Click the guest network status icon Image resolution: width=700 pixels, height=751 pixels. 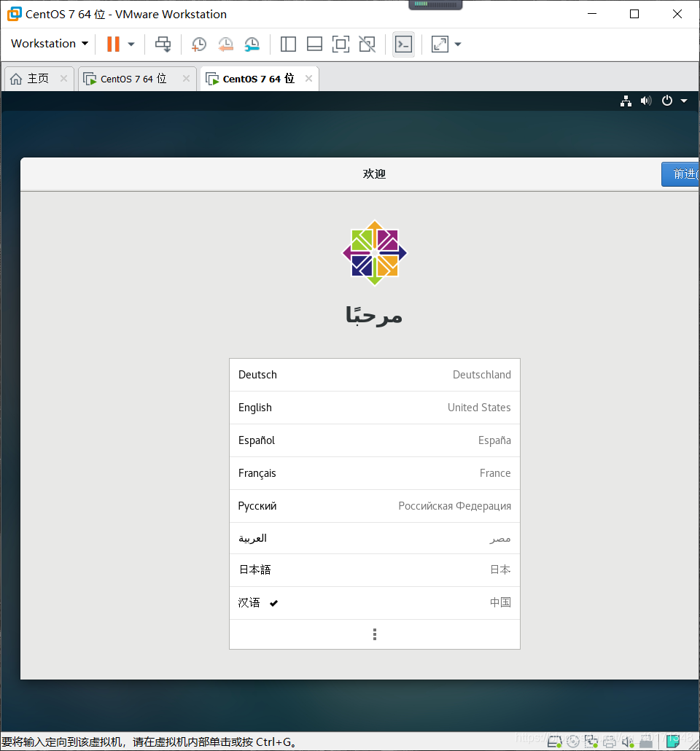tap(626, 101)
